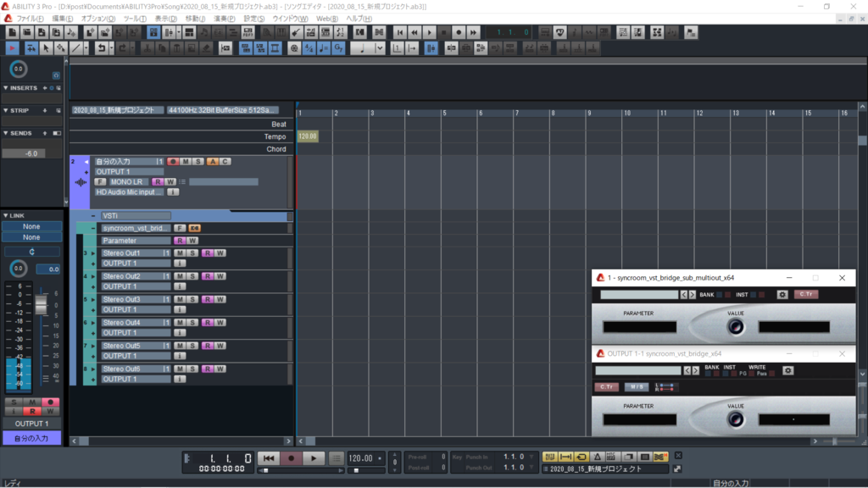Click the F button on syncroom_vst_brid track
This screenshot has height=488, width=868.
click(x=180, y=228)
